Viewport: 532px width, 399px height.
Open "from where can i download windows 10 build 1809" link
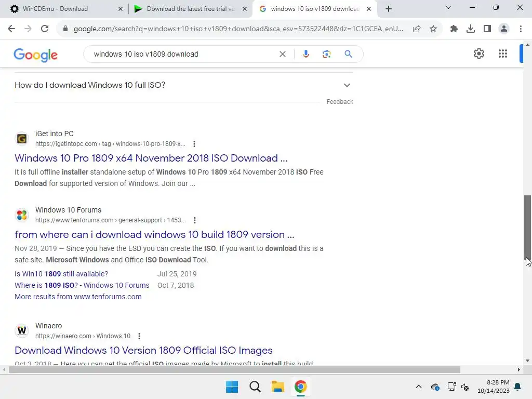pos(154,234)
